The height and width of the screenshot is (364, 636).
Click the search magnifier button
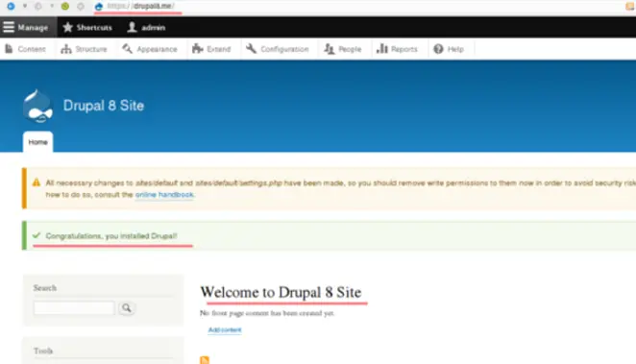click(127, 308)
